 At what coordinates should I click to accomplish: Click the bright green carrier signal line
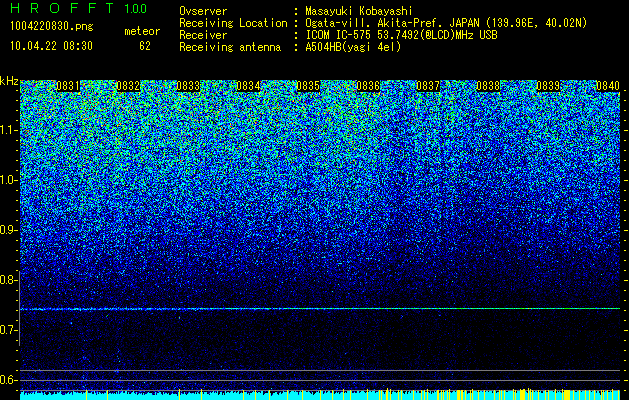pos(320,309)
